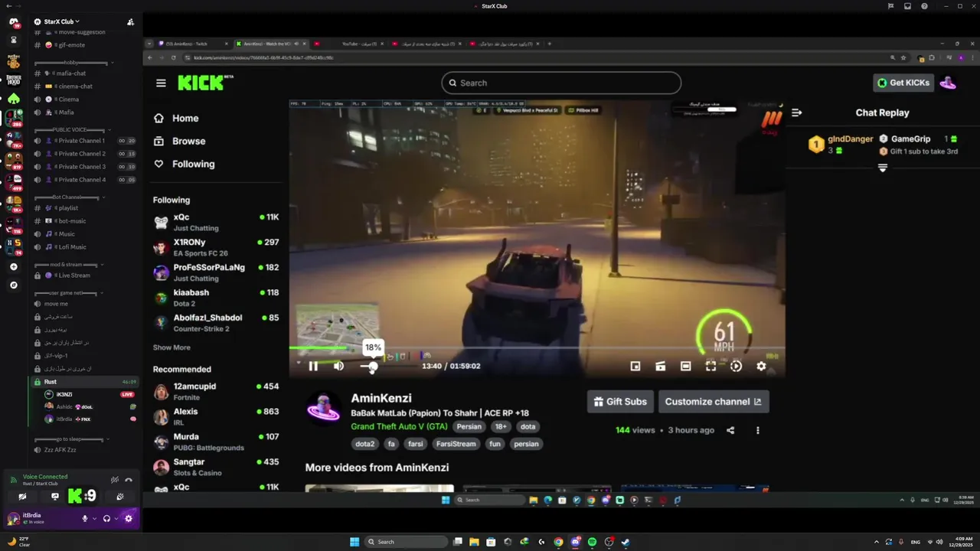Screen dimensions: 980x551
Task: Click user iK3NZi with LIVE badge
Action: pyautogui.click(x=90, y=394)
